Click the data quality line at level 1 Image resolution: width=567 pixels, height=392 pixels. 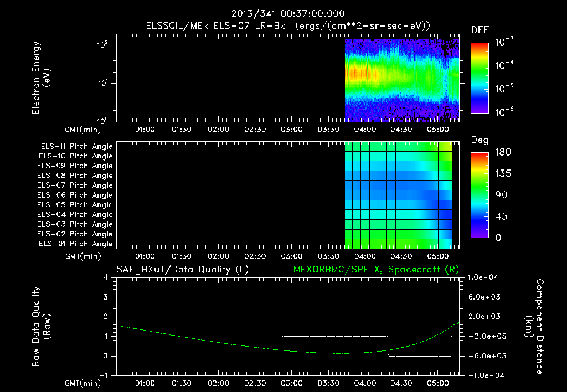(x=335, y=336)
